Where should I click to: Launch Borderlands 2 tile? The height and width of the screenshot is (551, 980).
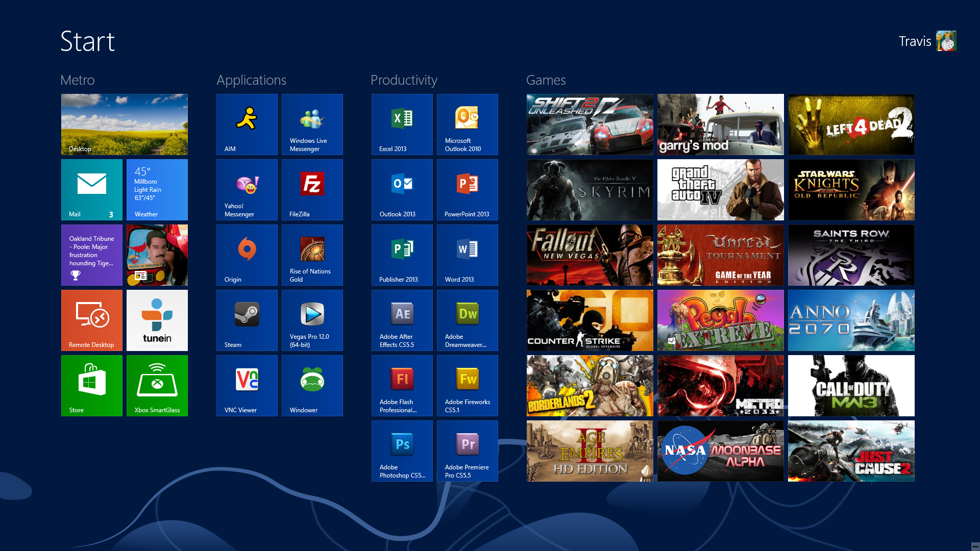590,386
